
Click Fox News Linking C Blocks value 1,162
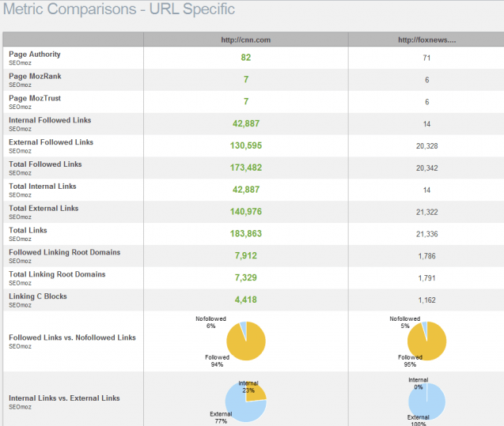427,300
